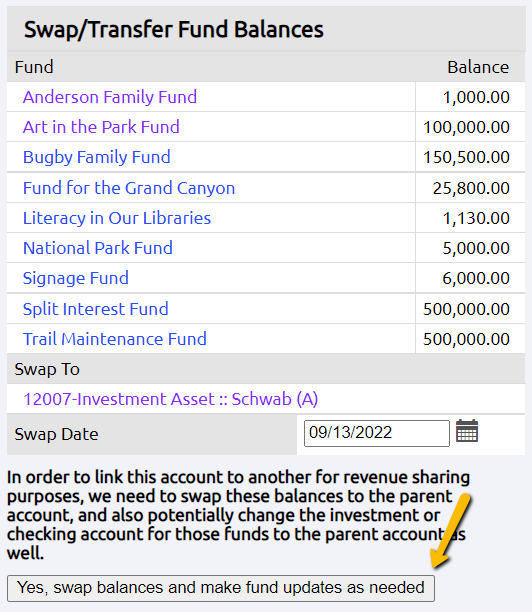The image size is (532, 612).
Task: Open the calendar picker icon
Action: 467,431
